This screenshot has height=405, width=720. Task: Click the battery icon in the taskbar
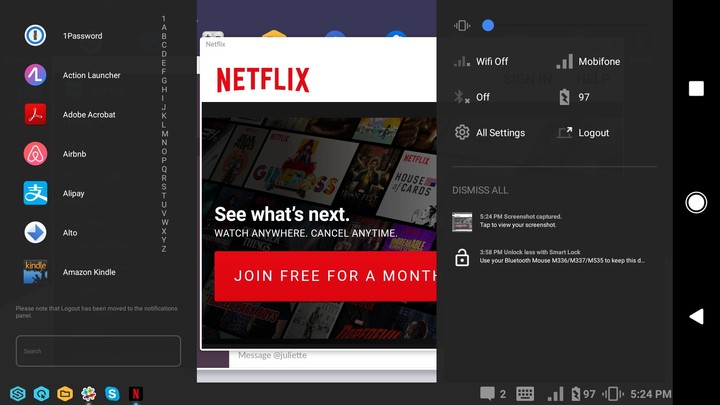click(575, 394)
